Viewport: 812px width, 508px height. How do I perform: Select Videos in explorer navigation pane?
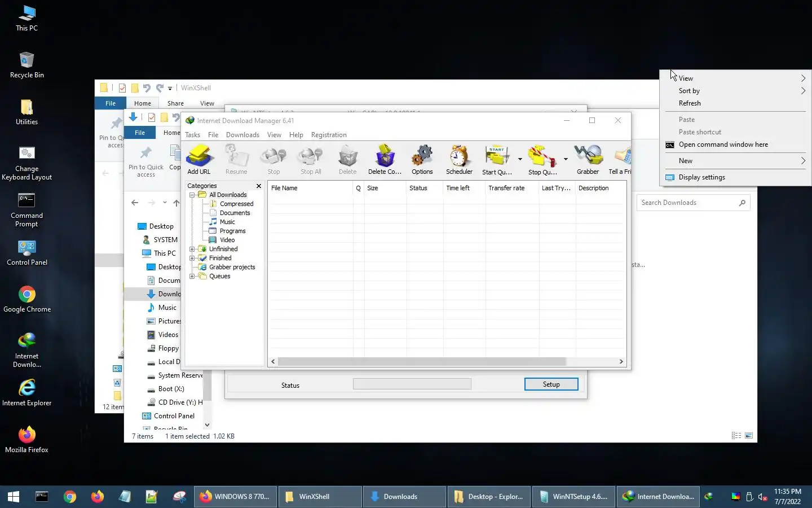coord(168,335)
